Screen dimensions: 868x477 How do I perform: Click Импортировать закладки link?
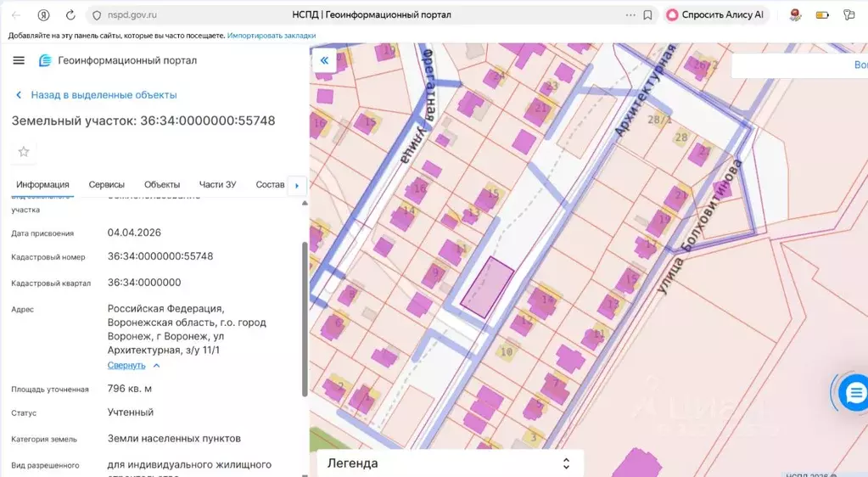coord(272,36)
